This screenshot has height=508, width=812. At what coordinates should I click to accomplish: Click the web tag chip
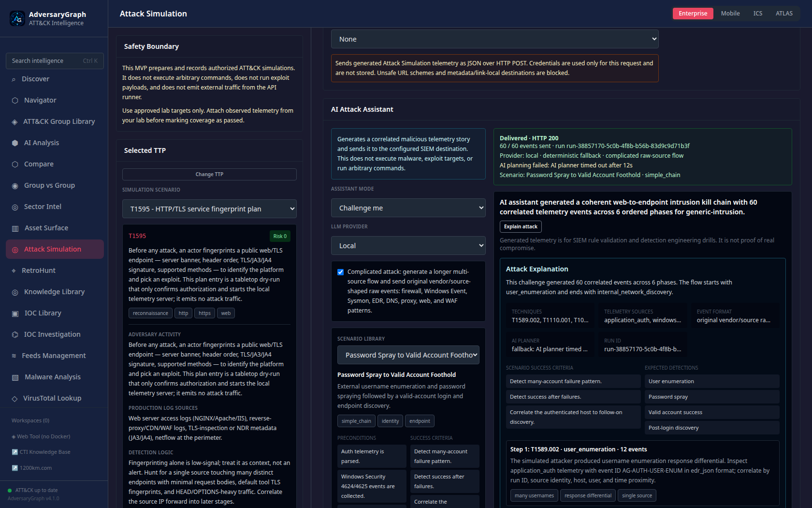point(226,314)
